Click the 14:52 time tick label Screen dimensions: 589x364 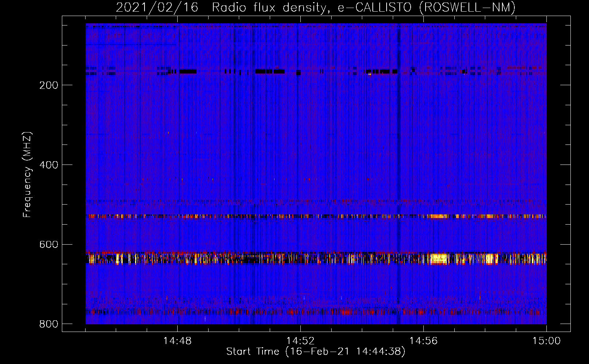coord(300,341)
